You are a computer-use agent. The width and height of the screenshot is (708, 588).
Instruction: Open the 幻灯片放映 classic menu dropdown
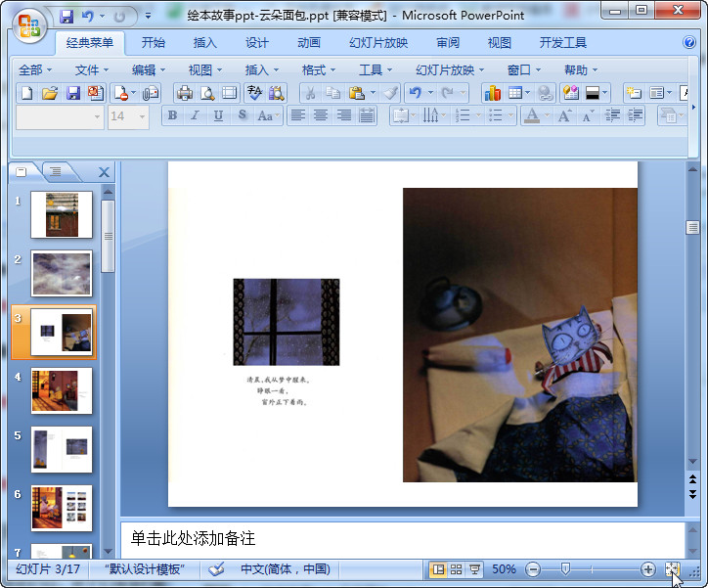tap(450, 70)
